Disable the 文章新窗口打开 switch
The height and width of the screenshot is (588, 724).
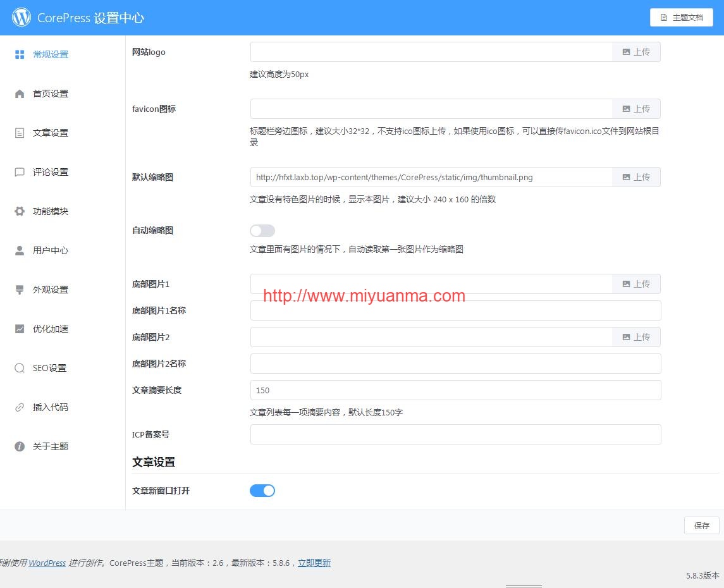[262, 491]
